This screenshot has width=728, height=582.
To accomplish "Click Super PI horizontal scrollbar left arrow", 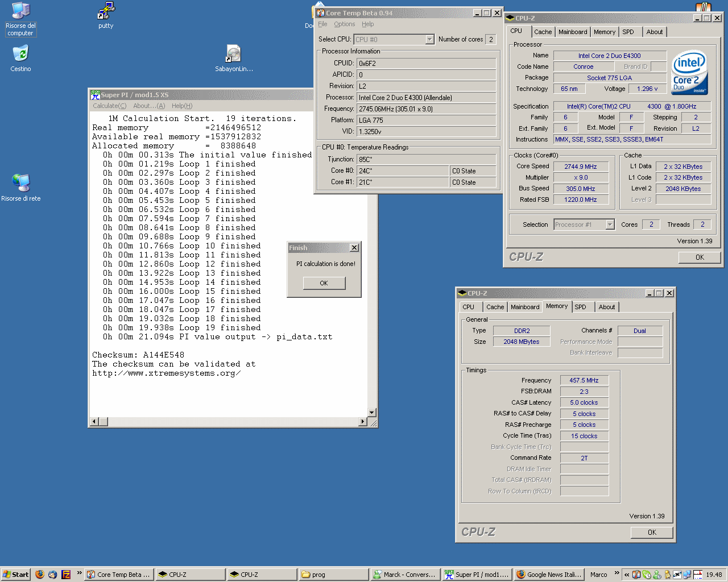I will click(94, 422).
